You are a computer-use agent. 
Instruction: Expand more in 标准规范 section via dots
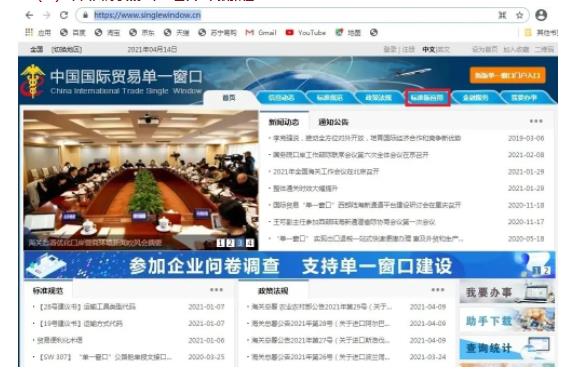(216, 289)
